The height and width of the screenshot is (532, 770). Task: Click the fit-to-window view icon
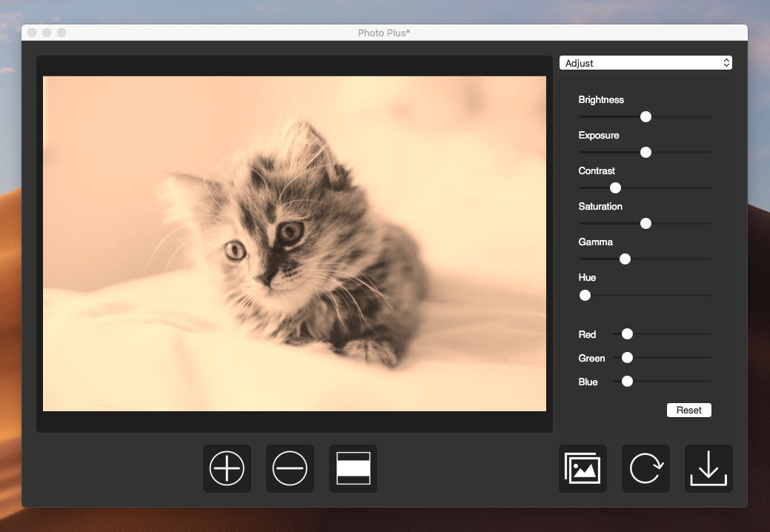point(353,468)
